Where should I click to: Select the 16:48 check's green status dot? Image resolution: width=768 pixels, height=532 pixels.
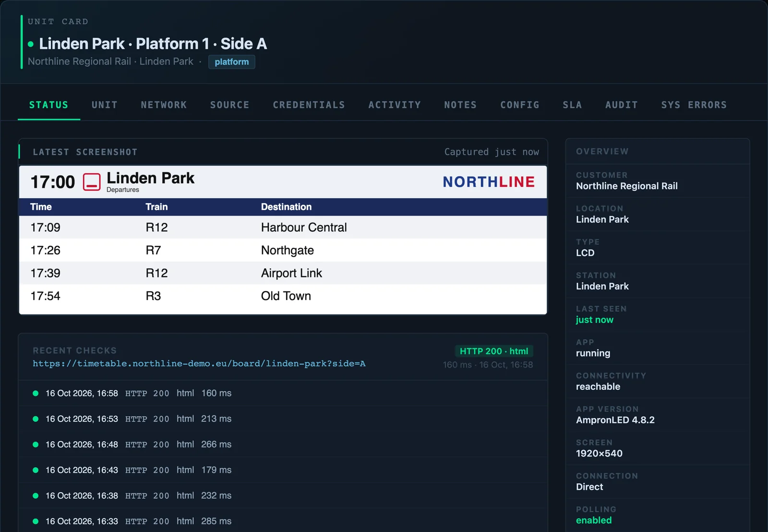(36, 445)
